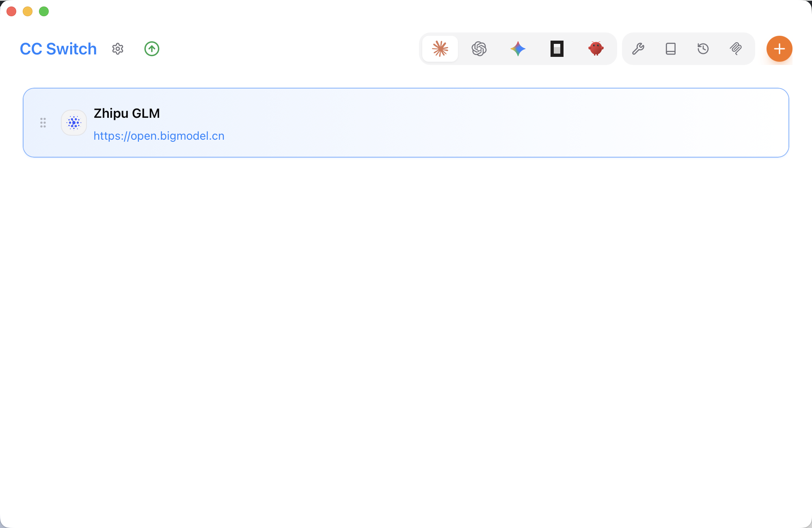The image size is (812, 528).
Task: Click the green update arrow icon
Action: (152, 49)
